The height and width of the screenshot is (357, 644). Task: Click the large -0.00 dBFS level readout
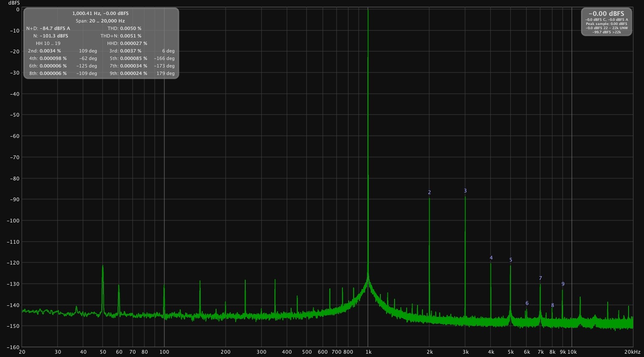(x=606, y=14)
